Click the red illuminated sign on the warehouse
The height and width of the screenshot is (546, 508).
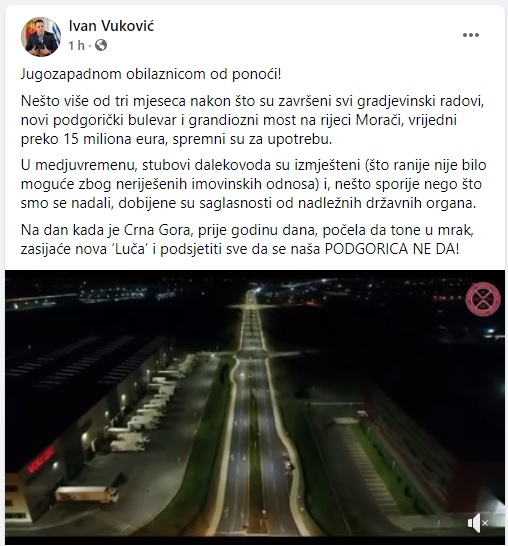[41, 460]
